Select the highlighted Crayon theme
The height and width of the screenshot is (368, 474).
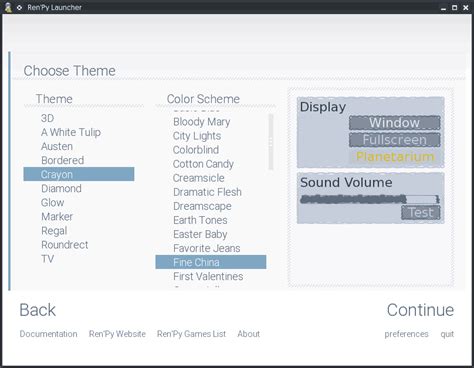79,174
